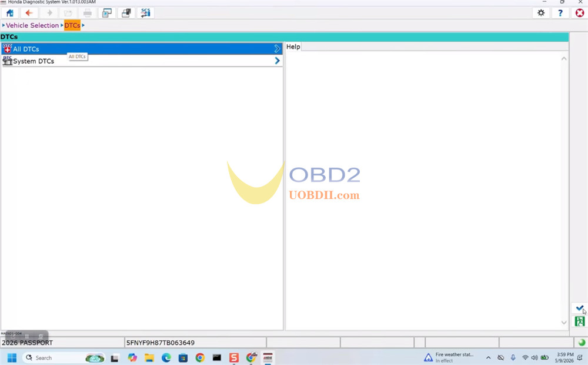Image resolution: width=588 pixels, height=365 pixels.
Task: Switch to the Help tab
Action: click(293, 47)
